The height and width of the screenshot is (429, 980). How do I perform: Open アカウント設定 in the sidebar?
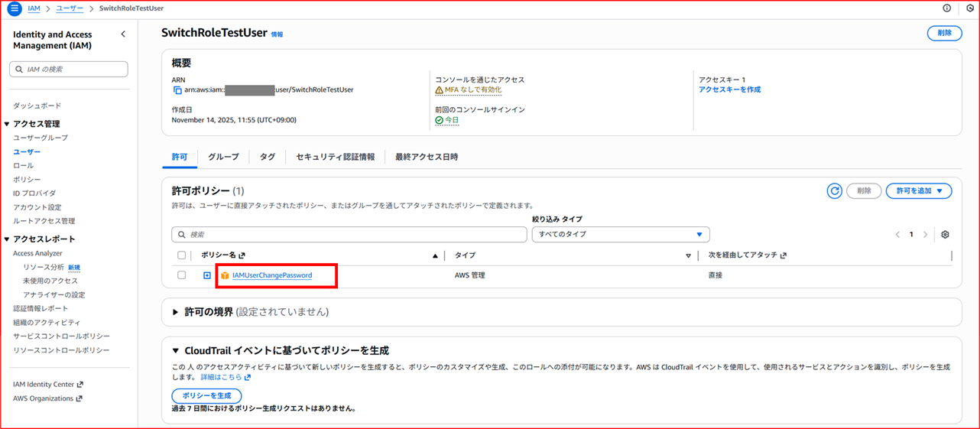[x=37, y=207]
